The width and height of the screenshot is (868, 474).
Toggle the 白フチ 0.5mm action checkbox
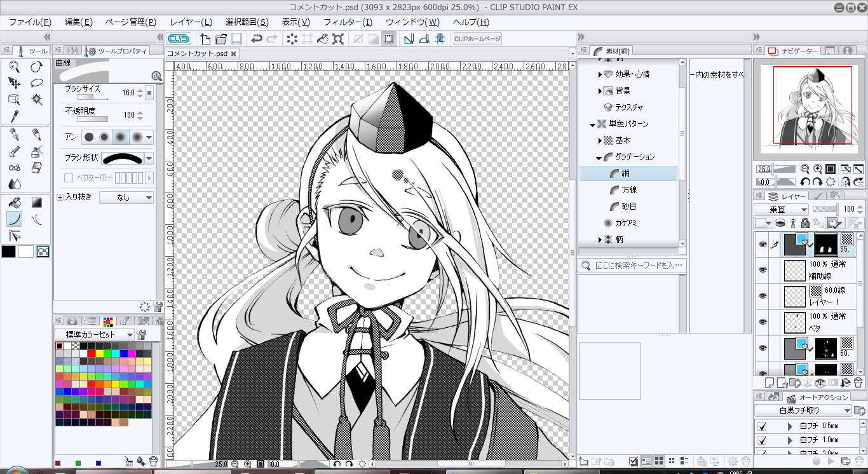762,426
